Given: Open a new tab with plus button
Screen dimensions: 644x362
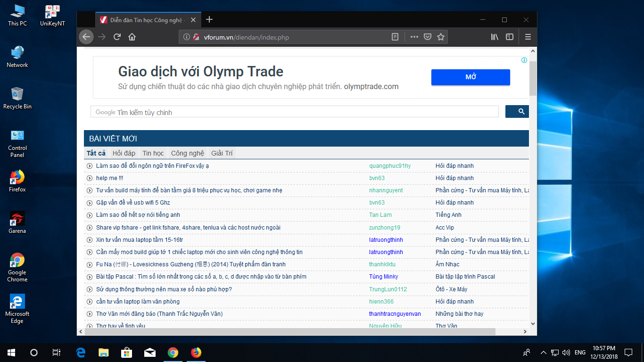Looking at the screenshot, I should point(209,19).
